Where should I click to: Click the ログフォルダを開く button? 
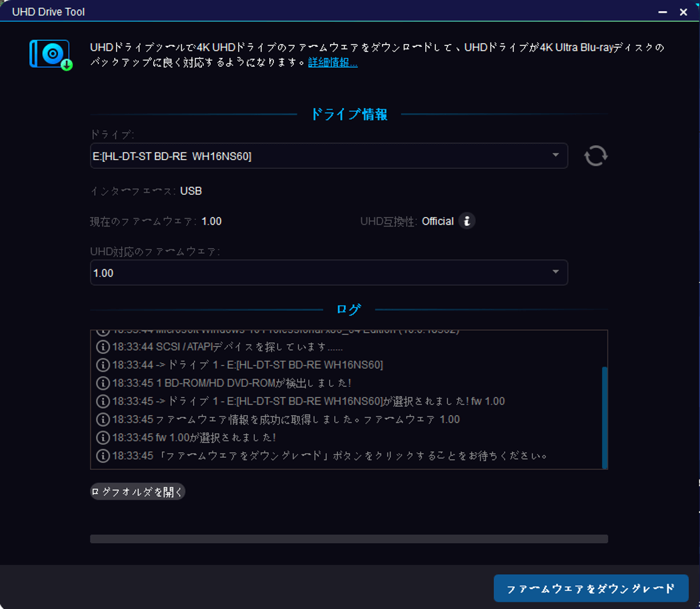pos(137,492)
